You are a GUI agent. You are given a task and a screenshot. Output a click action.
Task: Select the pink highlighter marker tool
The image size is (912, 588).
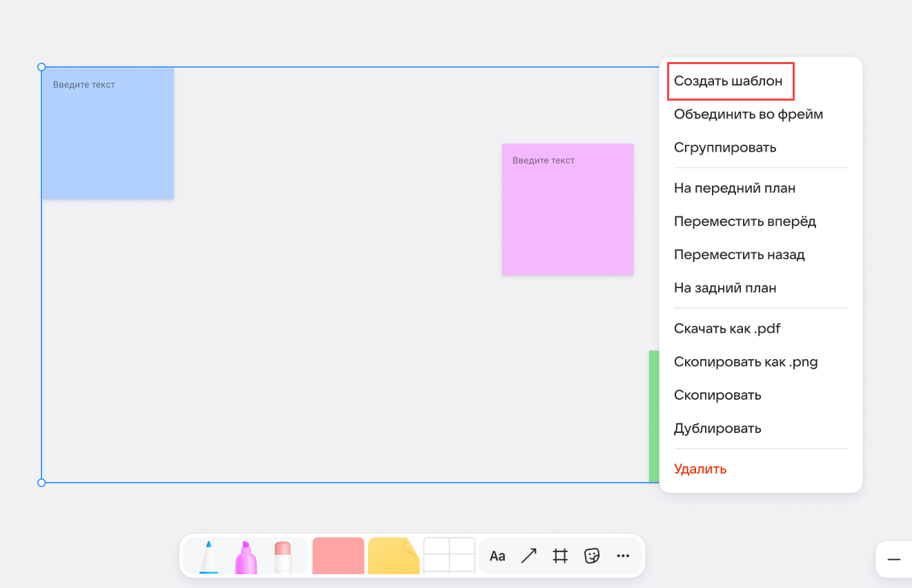tap(246, 557)
